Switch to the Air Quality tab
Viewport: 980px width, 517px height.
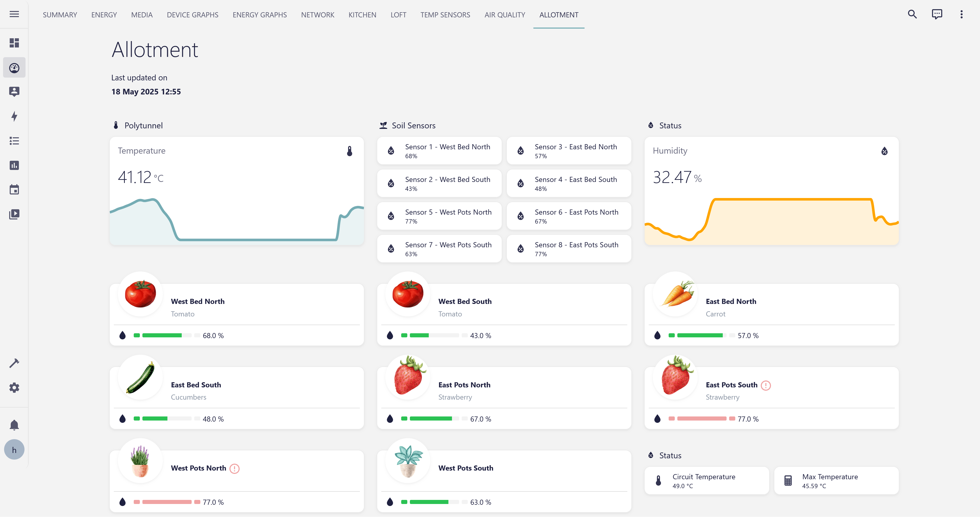505,15
